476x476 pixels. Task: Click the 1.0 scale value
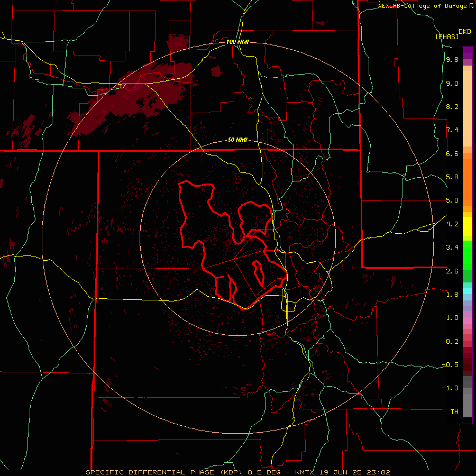[452, 317]
